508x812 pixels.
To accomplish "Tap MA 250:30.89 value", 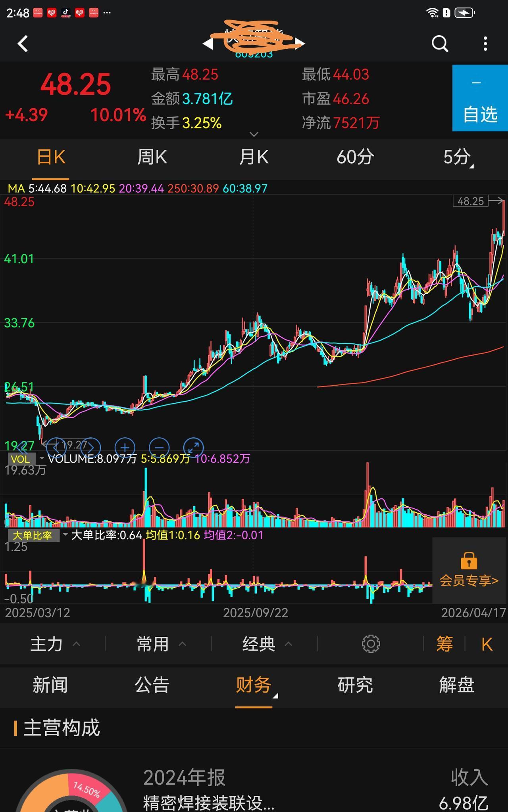I will tap(193, 188).
